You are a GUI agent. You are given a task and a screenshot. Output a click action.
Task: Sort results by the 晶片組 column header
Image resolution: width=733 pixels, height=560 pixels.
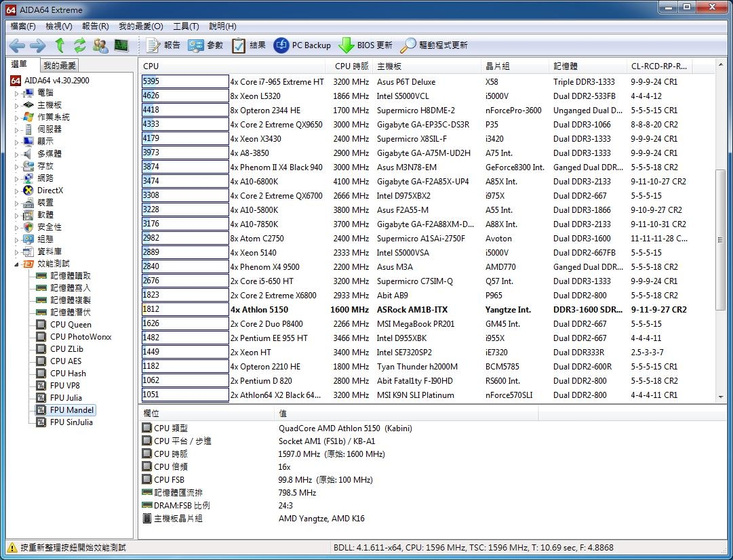coord(515,66)
